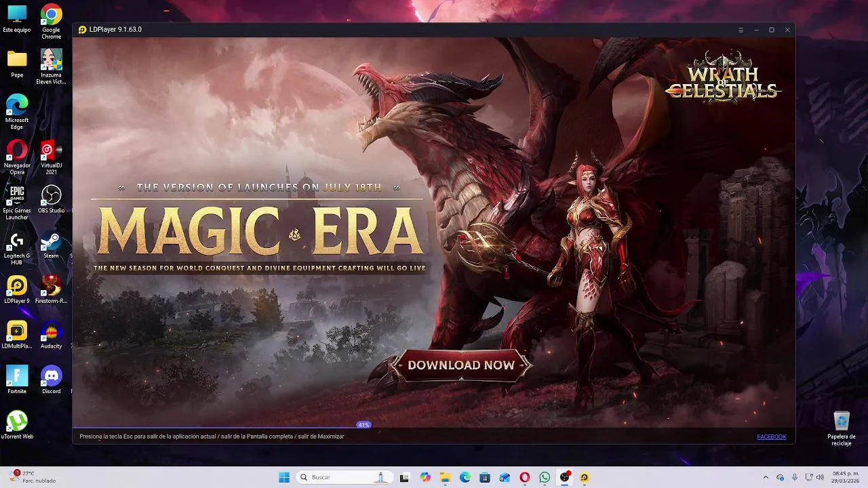The width and height of the screenshot is (868, 488).
Task: Select Audacity desktop shortcut
Action: coord(52,335)
